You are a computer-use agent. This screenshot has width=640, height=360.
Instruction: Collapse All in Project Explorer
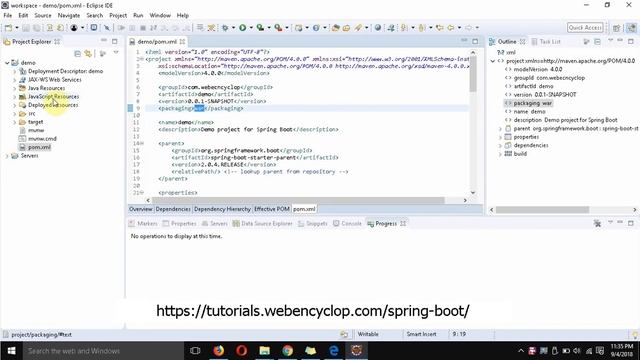(x=78, y=53)
